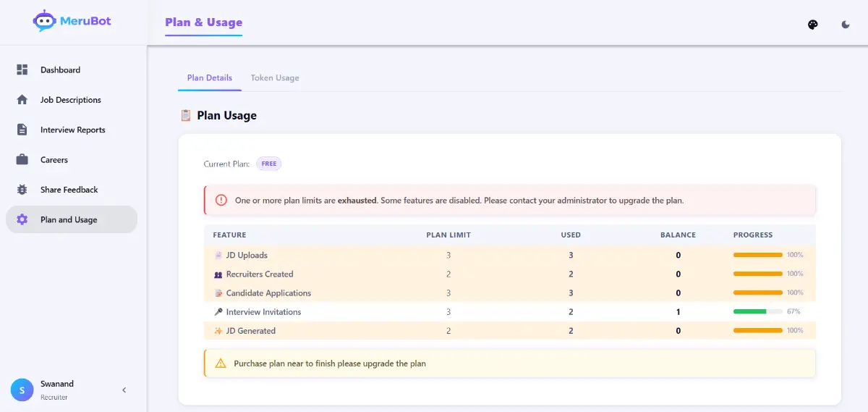Screen dimensions: 868x412
Task: Open the theme color palette icon
Action: click(812, 25)
